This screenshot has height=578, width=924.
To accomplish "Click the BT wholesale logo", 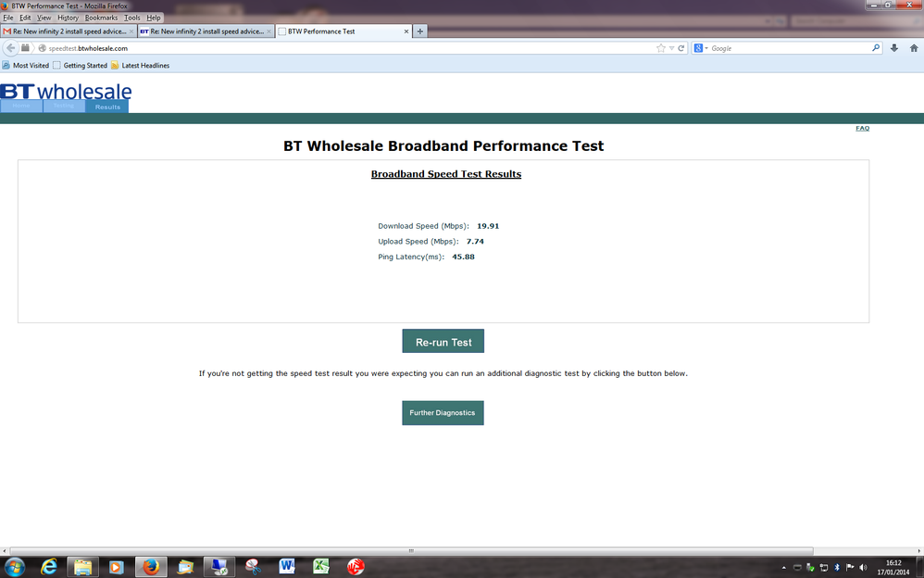I will pos(66,91).
